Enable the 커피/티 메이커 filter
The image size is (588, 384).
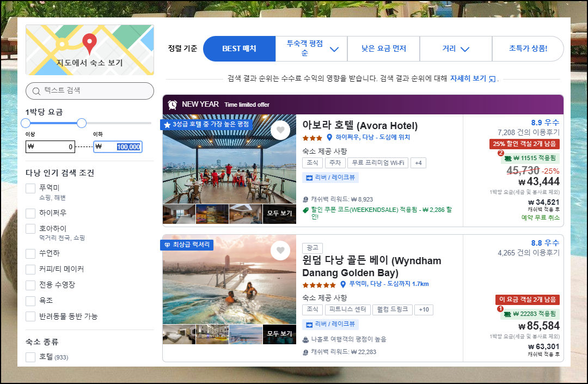point(30,269)
